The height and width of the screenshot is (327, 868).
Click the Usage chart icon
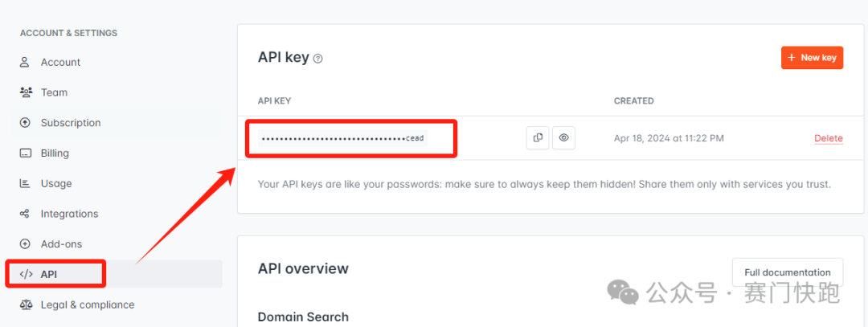point(24,183)
